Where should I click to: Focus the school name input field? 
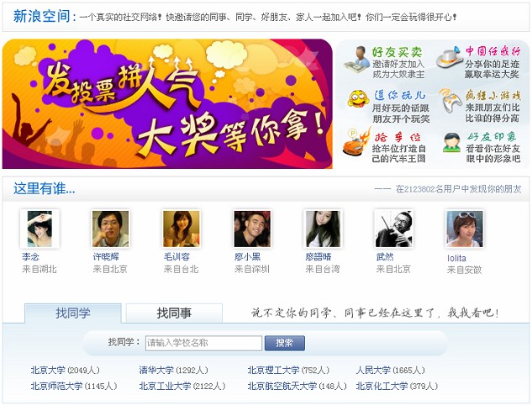(x=203, y=343)
